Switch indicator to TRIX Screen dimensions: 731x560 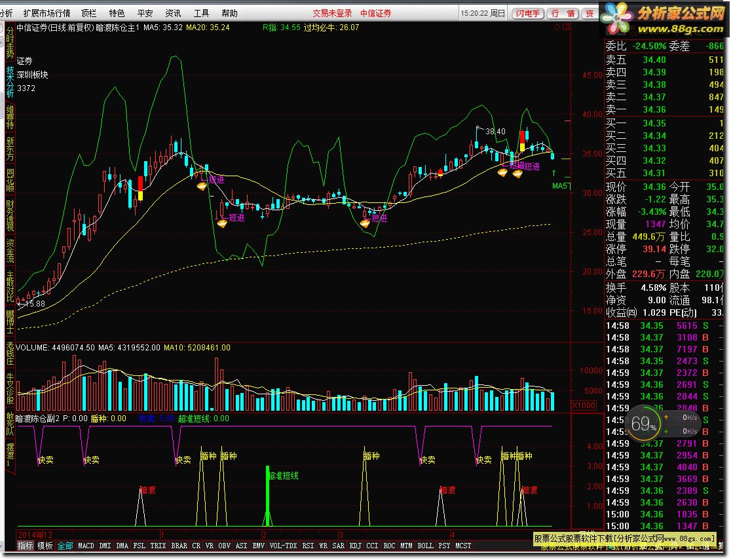pos(158,546)
